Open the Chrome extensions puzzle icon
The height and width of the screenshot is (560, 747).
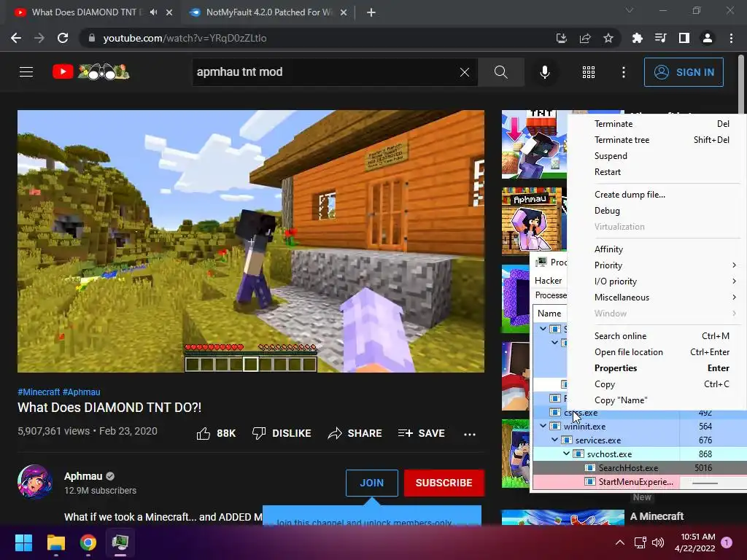coord(637,38)
